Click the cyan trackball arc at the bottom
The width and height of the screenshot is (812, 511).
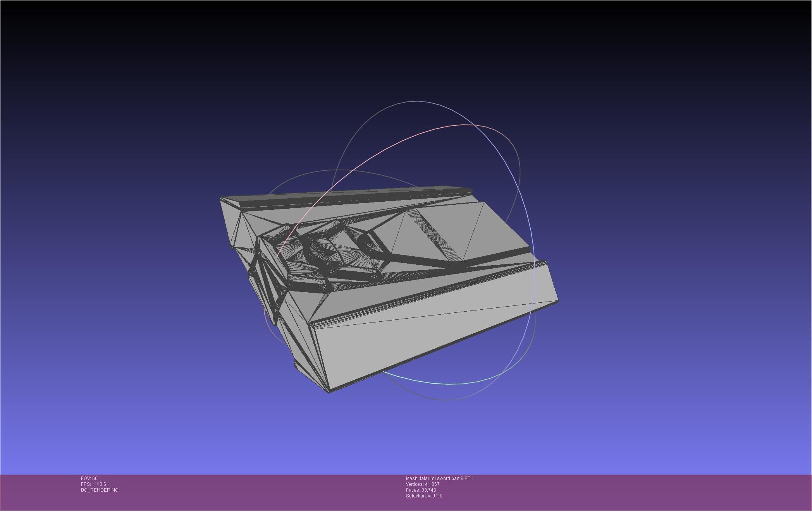(449, 384)
